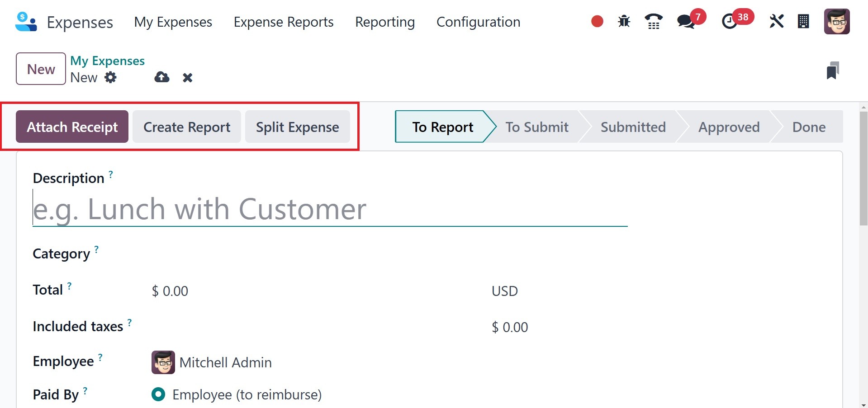
Task: Click the wrench and screwdriver tools icon
Action: (776, 21)
